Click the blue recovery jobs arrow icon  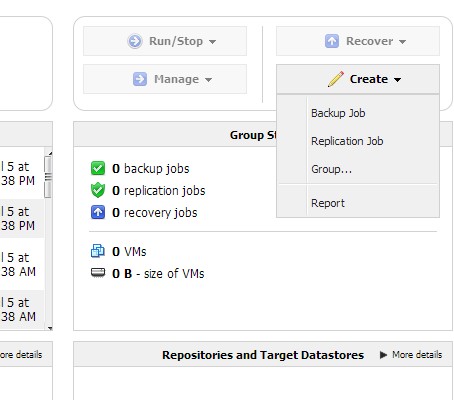(98, 212)
